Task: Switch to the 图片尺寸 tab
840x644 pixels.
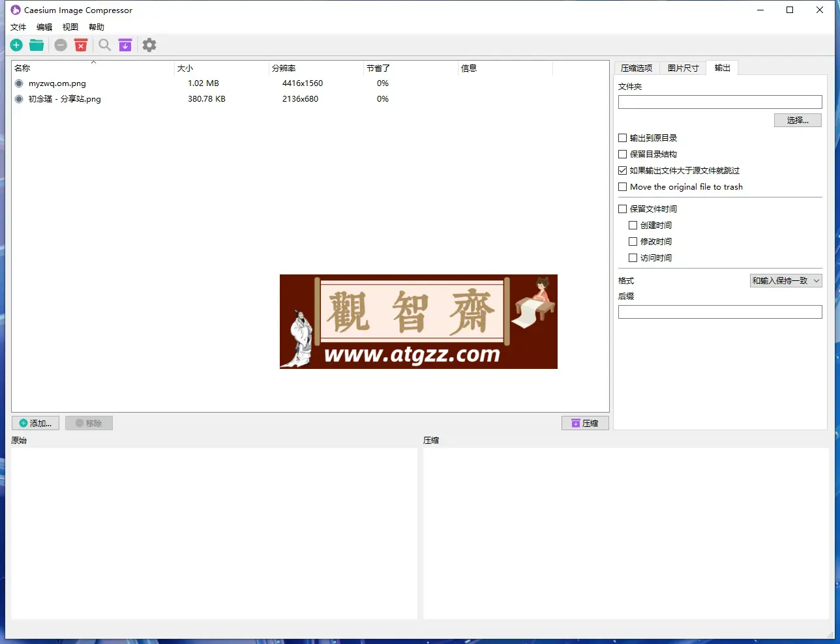Action: click(683, 68)
